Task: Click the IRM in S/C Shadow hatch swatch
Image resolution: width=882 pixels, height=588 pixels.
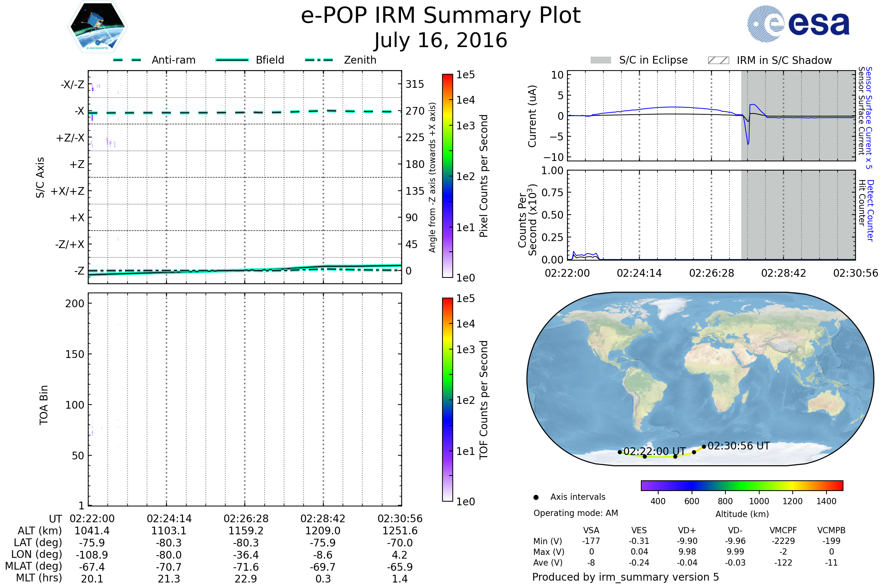Action: tap(718, 60)
